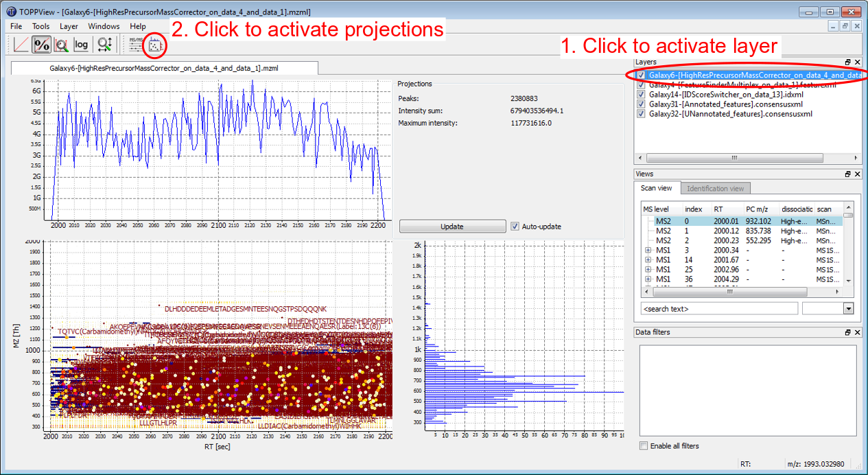The height and width of the screenshot is (475, 868).
Task: Open the Tools menu
Action: (40, 26)
